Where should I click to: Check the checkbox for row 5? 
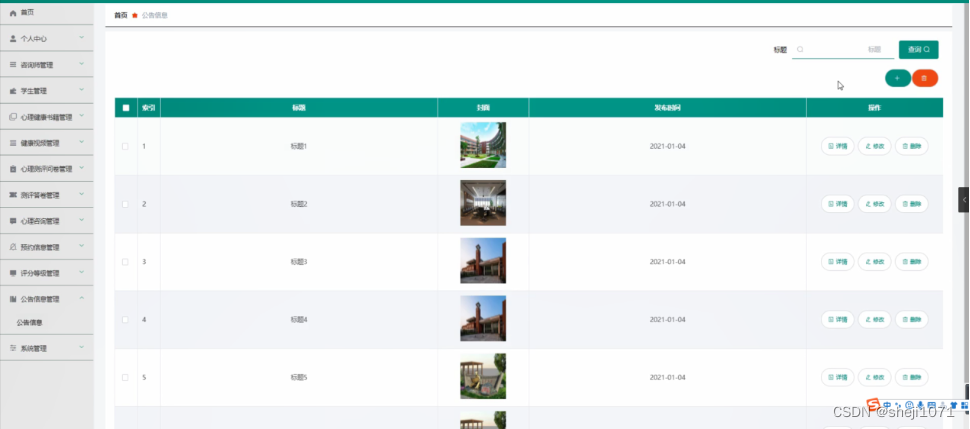(126, 377)
